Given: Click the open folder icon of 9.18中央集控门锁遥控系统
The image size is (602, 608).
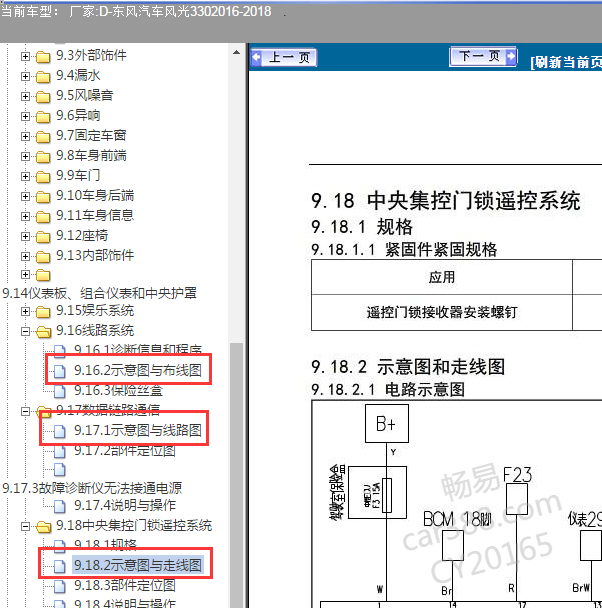Looking at the screenshot, I should point(43,527).
